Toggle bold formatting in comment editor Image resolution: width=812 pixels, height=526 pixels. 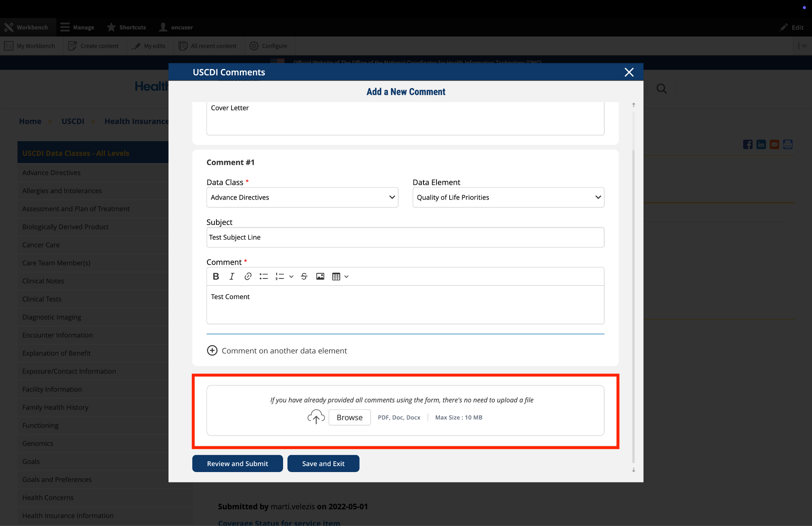tap(216, 276)
